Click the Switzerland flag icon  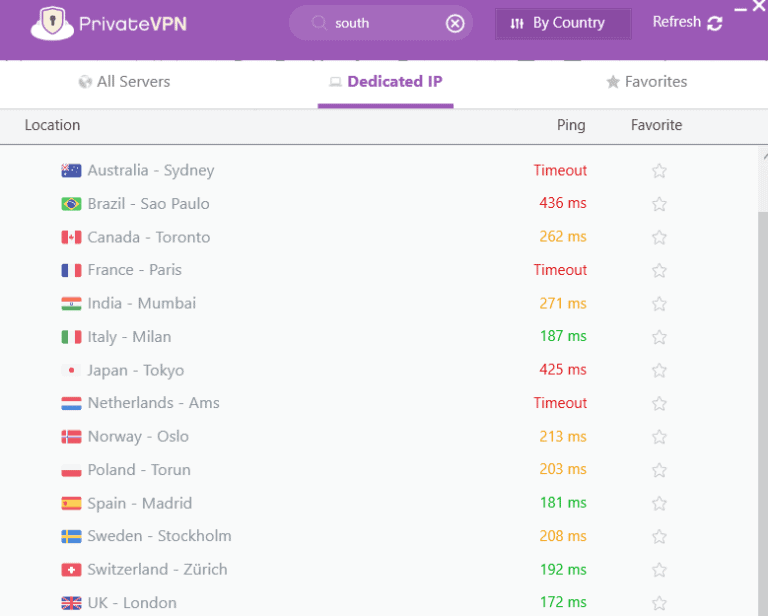click(x=71, y=570)
